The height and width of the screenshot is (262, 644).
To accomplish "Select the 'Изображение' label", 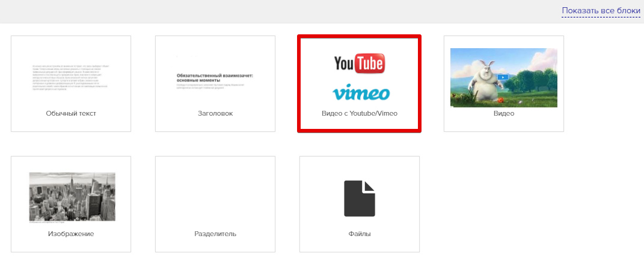I will 71,234.
